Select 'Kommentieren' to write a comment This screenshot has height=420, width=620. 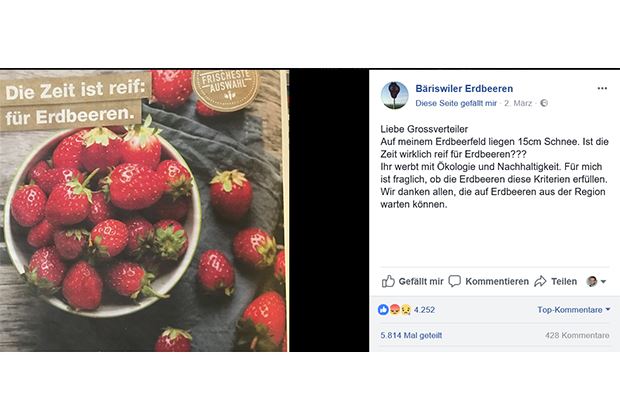pyautogui.click(x=497, y=282)
